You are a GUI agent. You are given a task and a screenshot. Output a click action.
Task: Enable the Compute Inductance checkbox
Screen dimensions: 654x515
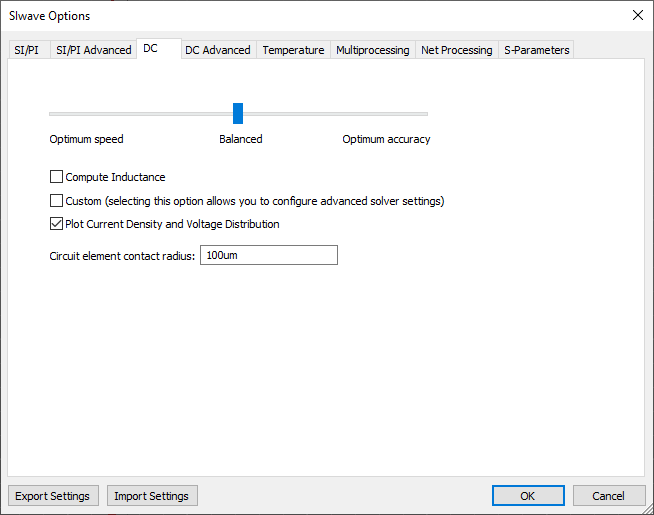click(56, 177)
